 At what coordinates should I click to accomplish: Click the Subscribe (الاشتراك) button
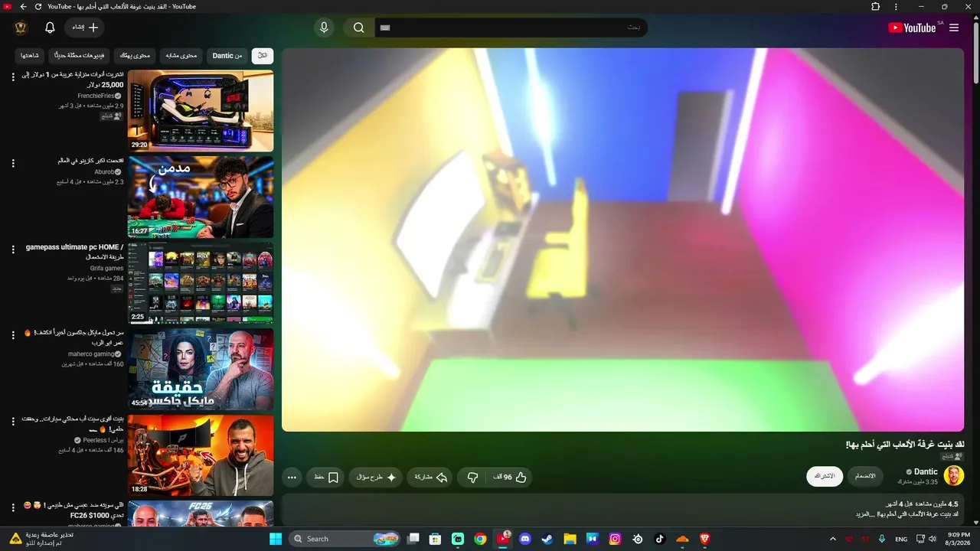pyautogui.click(x=825, y=476)
